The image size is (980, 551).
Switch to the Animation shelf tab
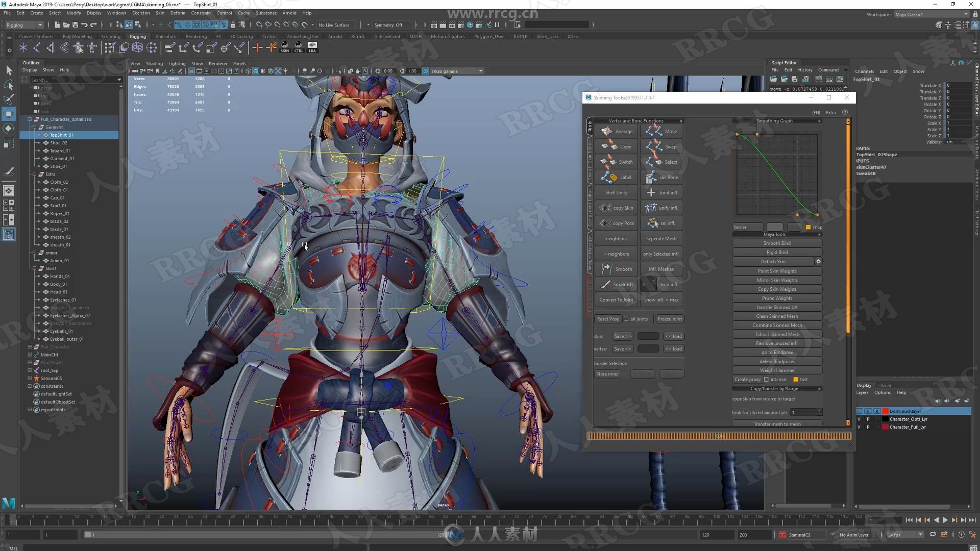coord(165,36)
